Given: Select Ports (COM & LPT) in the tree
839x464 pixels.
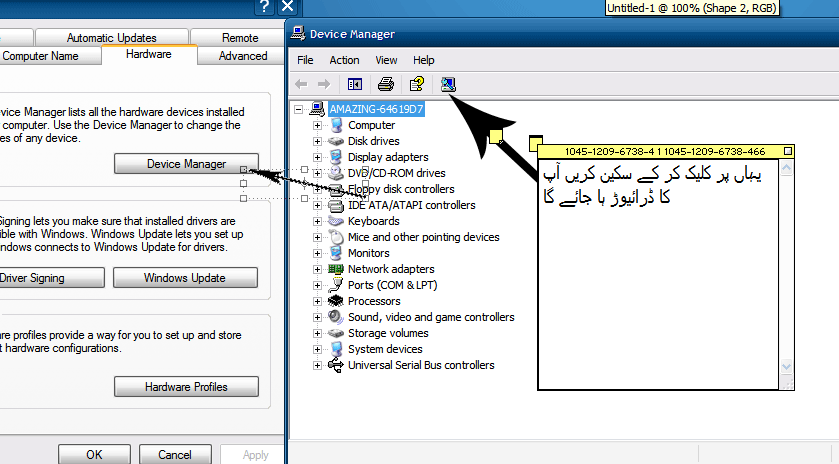Looking at the screenshot, I should pyautogui.click(x=392, y=285).
